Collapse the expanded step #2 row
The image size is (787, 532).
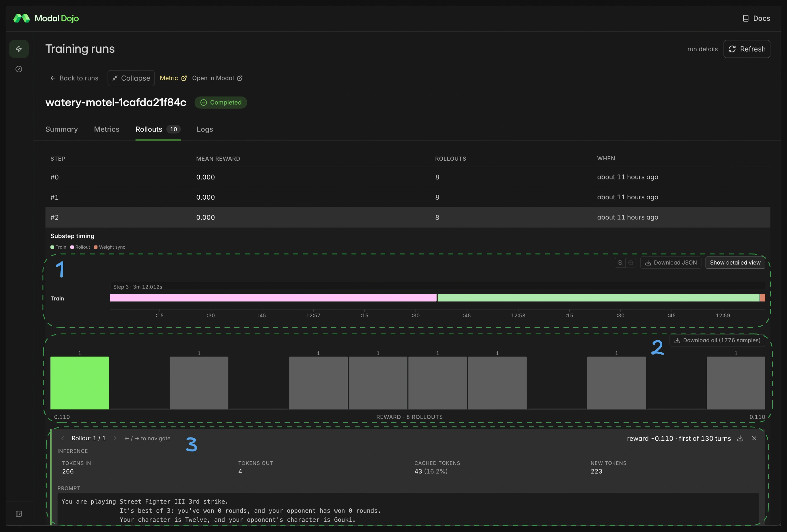click(408, 217)
